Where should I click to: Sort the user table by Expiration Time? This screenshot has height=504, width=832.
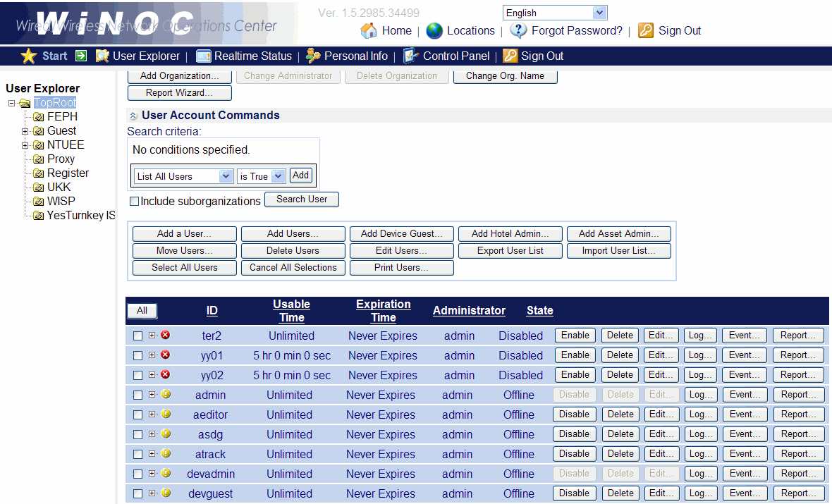383,311
